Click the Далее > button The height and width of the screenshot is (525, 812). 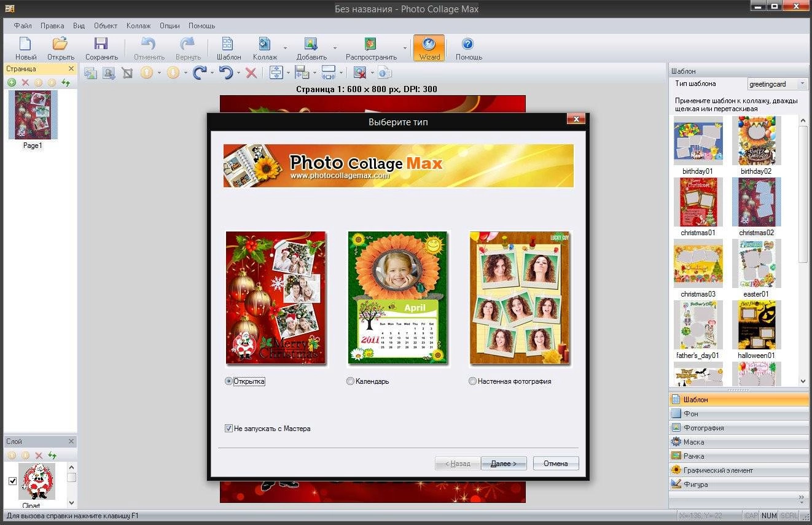[x=504, y=464]
